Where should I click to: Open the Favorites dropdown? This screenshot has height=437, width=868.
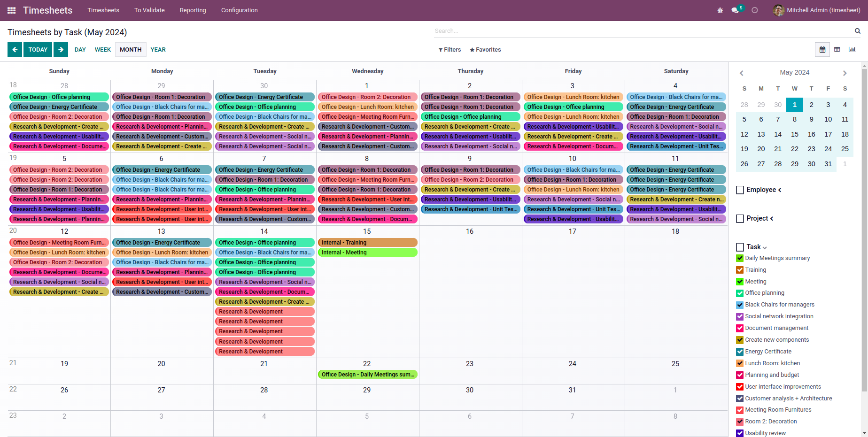click(x=485, y=50)
